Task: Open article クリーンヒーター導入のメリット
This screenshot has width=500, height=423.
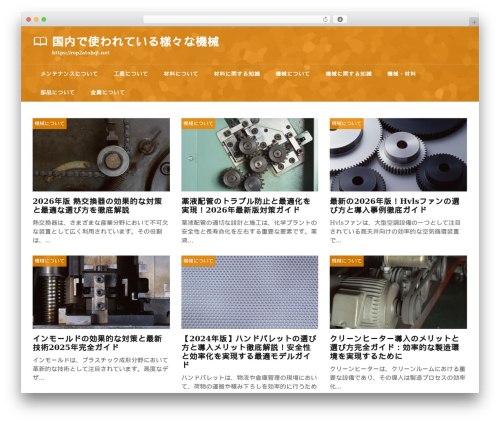Action: pos(394,347)
